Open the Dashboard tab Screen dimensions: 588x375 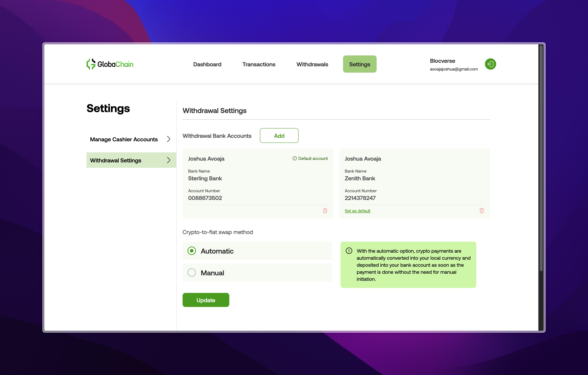(207, 64)
